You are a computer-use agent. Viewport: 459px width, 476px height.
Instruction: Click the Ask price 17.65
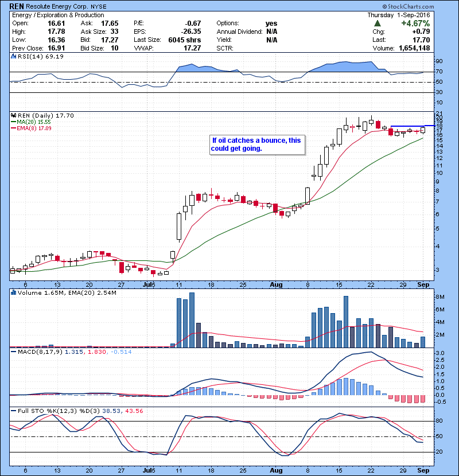coord(110,24)
